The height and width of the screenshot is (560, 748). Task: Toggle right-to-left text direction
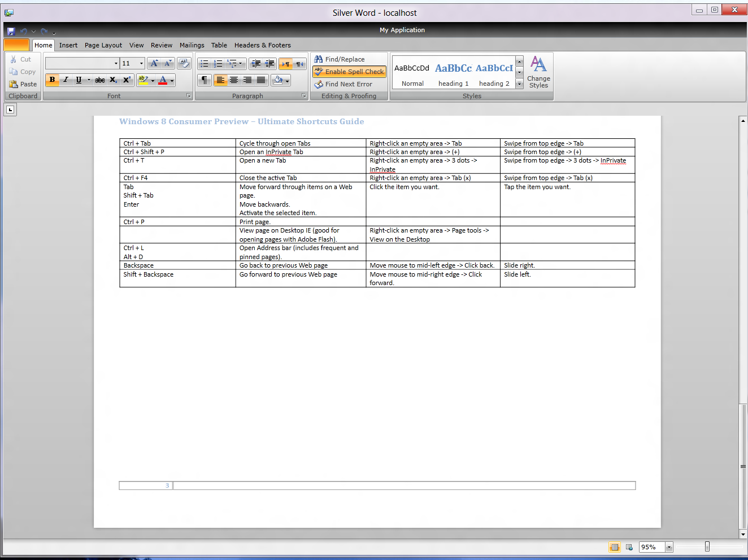[x=300, y=63]
